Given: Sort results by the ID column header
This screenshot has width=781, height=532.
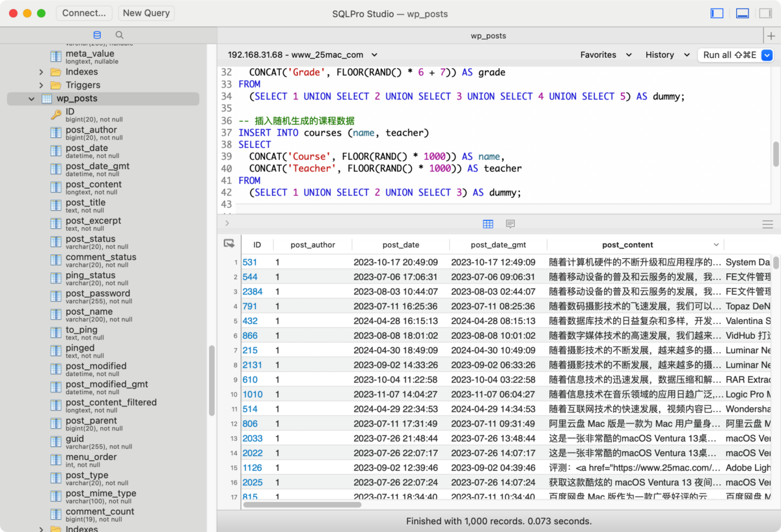Looking at the screenshot, I should [x=257, y=245].
